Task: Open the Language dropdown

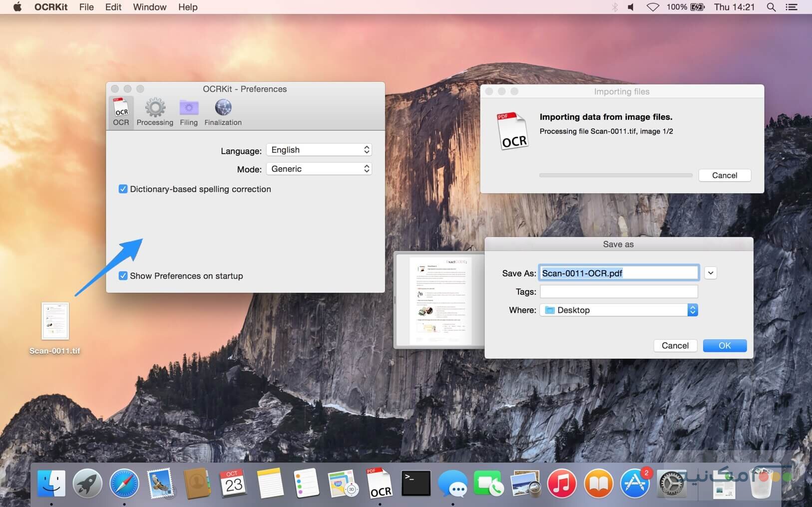Action: (x=319, y=150)
